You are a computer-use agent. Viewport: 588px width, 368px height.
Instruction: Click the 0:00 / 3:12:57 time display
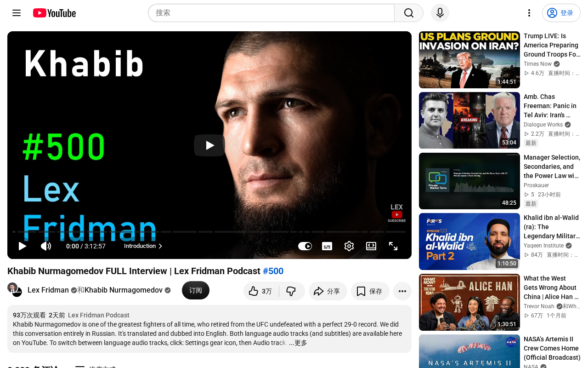pos(86,246)
